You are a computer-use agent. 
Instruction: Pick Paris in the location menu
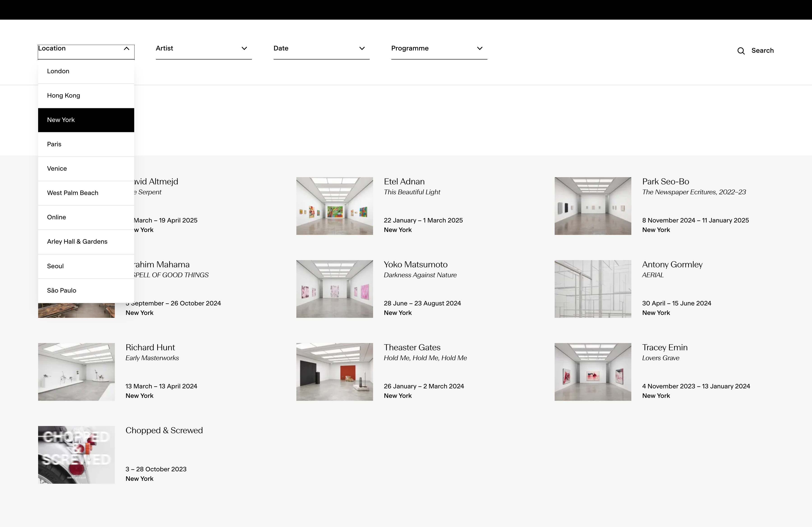tap(54, 144)
